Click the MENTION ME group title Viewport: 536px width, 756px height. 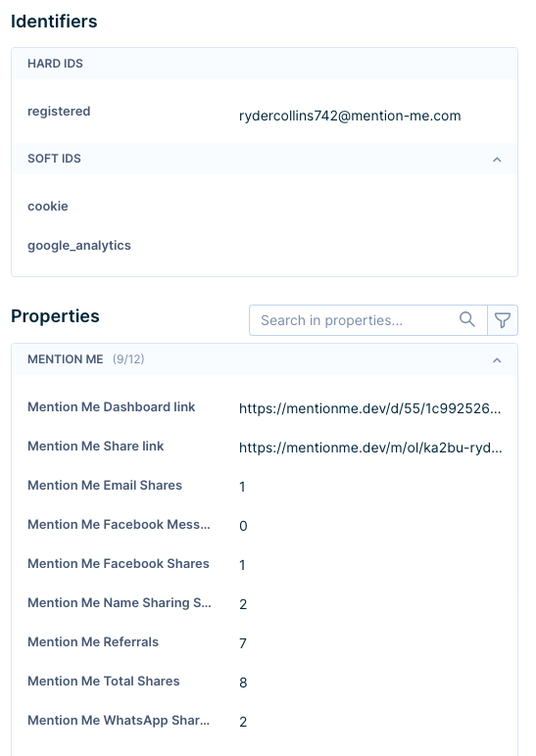[65, 359]
